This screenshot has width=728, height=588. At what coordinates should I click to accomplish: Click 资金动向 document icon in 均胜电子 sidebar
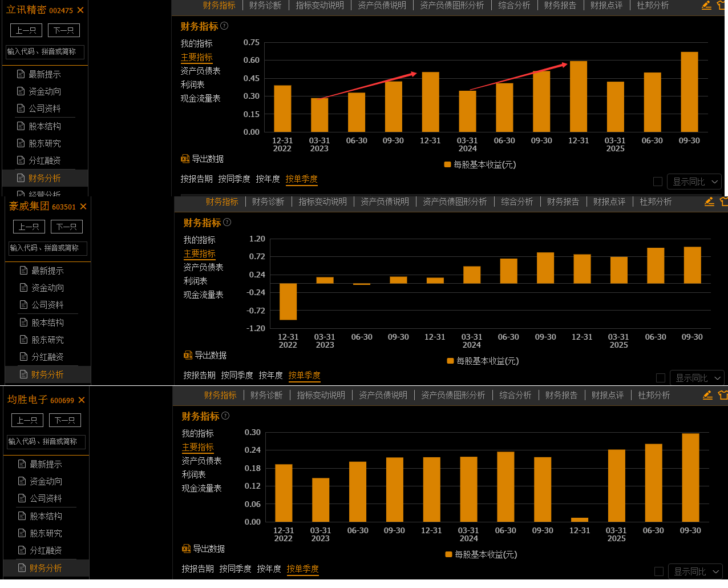pos(22,481)
